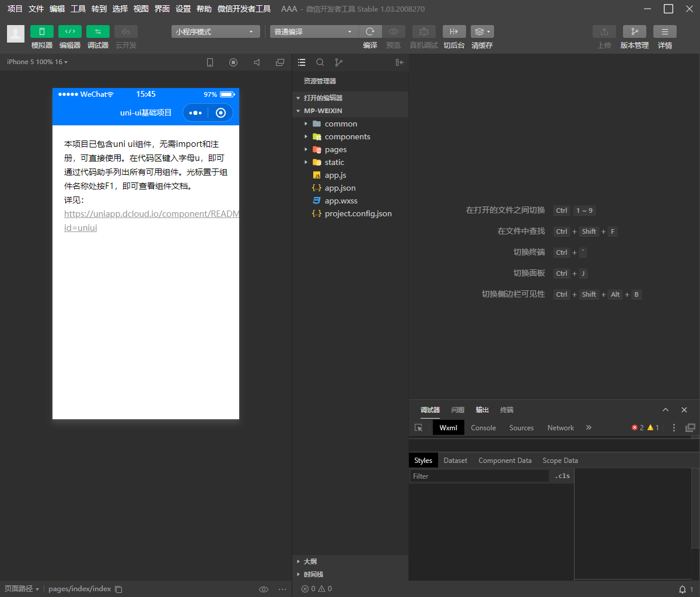This screenshot has height=597, width=700.
Task: Open the source control branch icon
Action: tap(339, 62)
